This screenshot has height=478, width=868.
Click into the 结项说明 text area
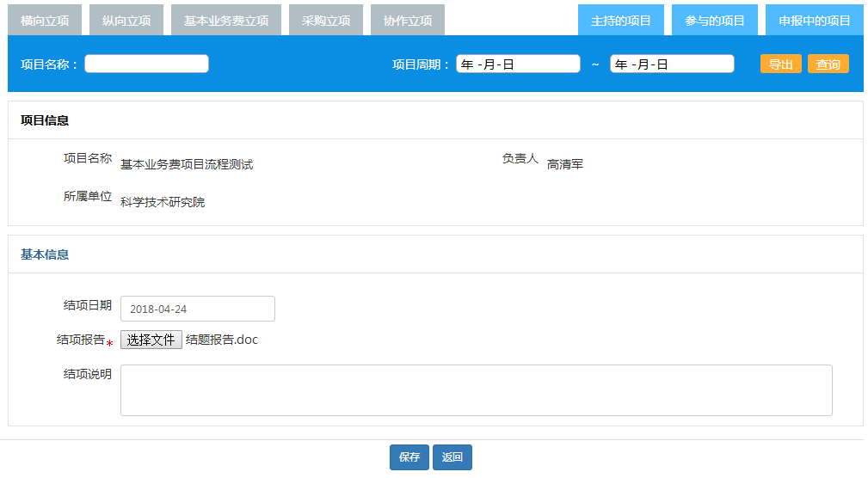coord(476,390)
